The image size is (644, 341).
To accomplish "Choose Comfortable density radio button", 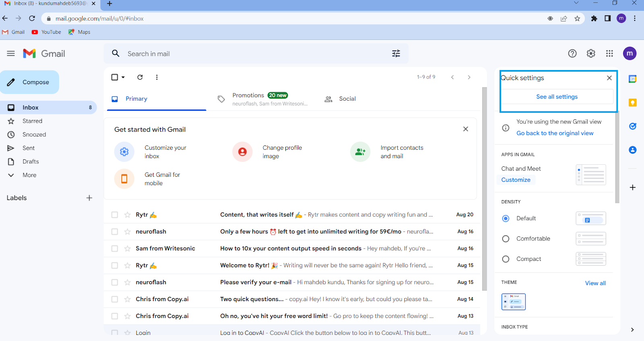I will [x=506, y=239].
